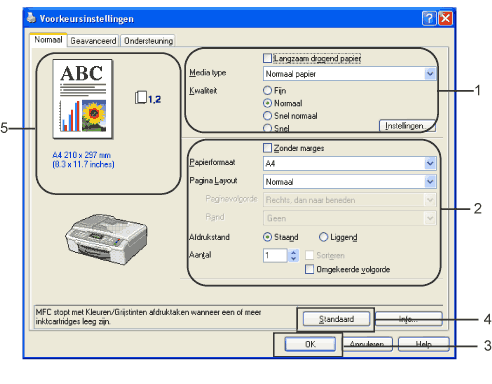Click the Standaard button
Image resolution: width=492 pixels, height=384 pixels.
pos(336,319)
